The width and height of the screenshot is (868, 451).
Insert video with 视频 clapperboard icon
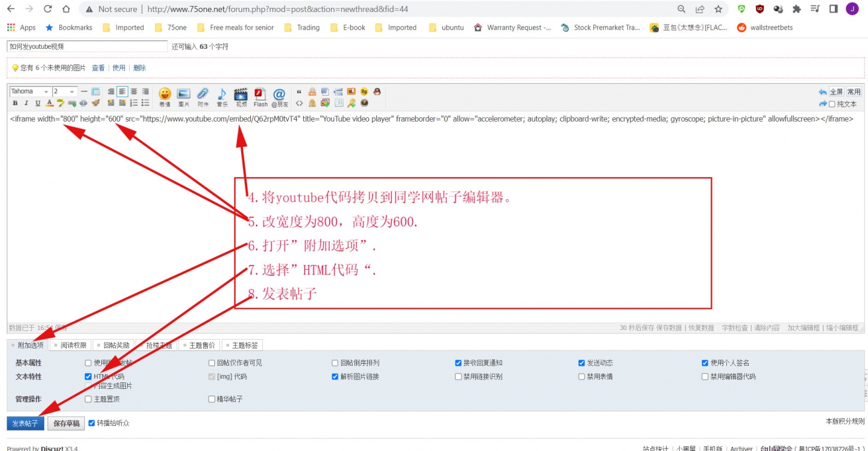[241, 97]
